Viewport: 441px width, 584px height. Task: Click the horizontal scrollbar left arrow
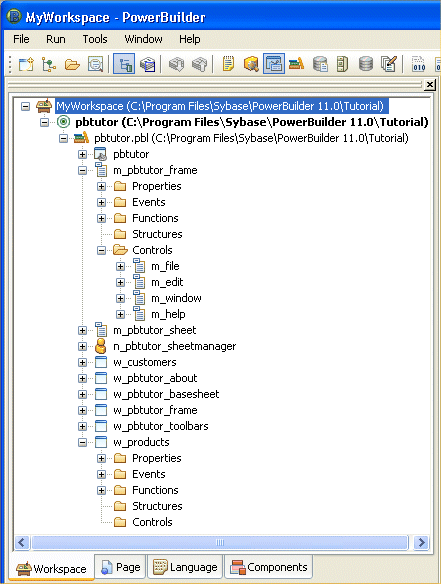pyautogui.click(x=22, y=542)
